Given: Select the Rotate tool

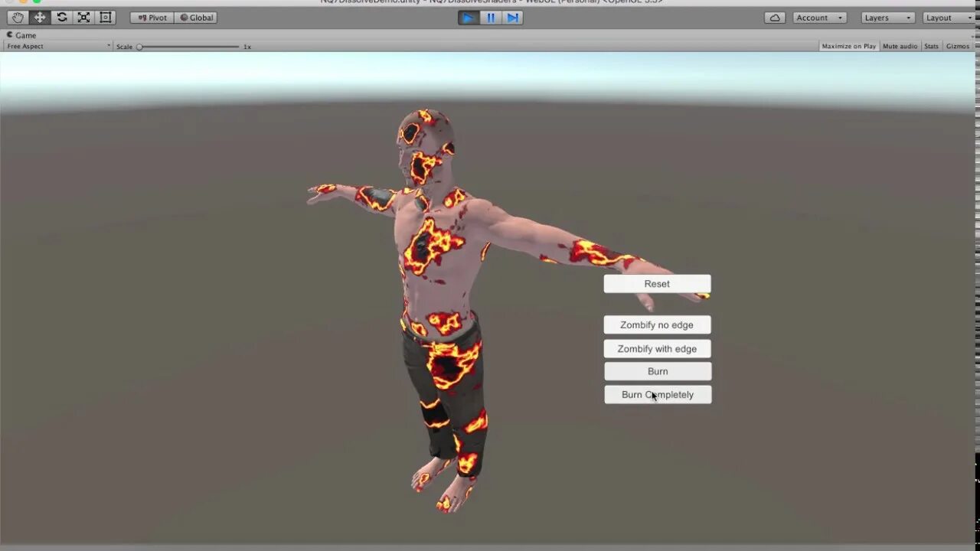Looking at the screenshot, I should pos(62,18).
